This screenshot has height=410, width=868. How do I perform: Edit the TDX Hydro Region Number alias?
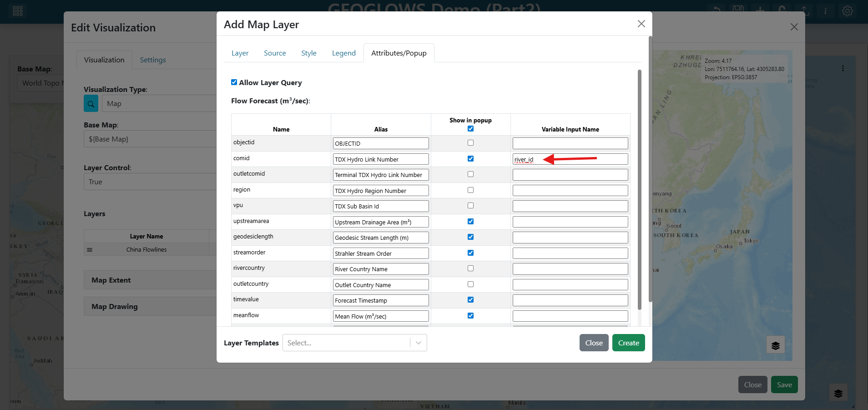click(x=381, y=191)
